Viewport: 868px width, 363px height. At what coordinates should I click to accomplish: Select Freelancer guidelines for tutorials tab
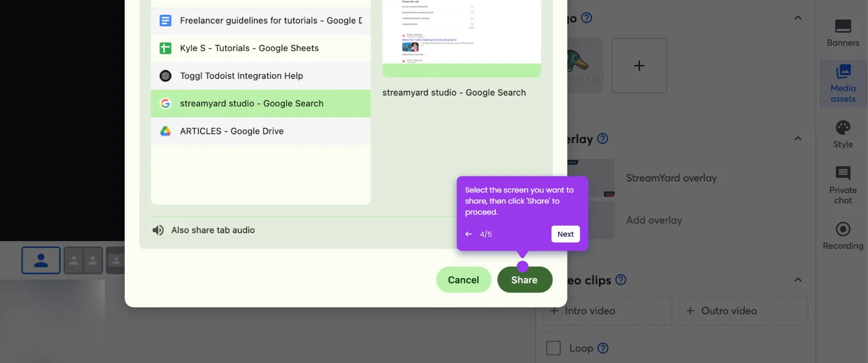[261, 21]
